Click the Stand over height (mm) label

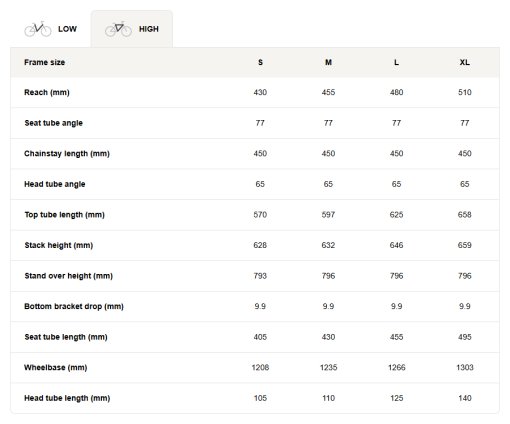(68, 276)
